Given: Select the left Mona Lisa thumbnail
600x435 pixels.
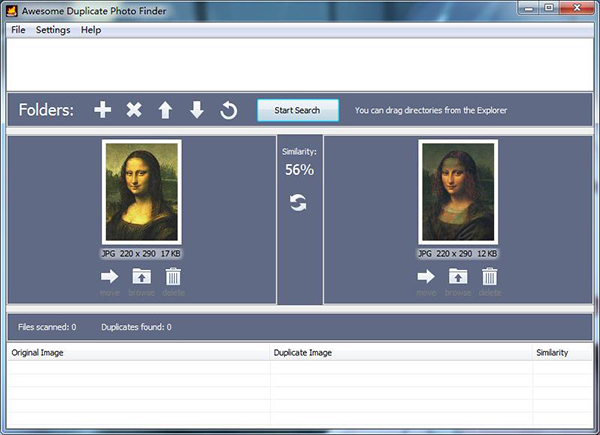Looking at the screenshot, I should 142,192.
